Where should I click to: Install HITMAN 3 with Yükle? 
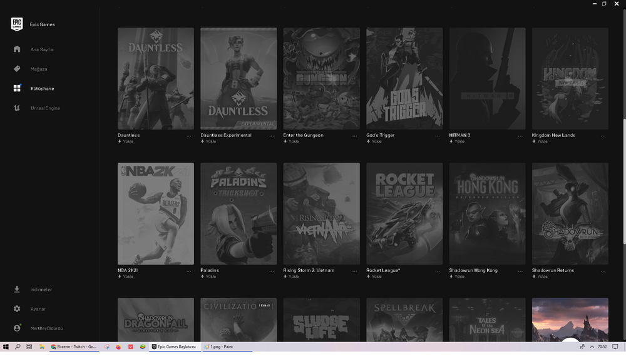457,141
